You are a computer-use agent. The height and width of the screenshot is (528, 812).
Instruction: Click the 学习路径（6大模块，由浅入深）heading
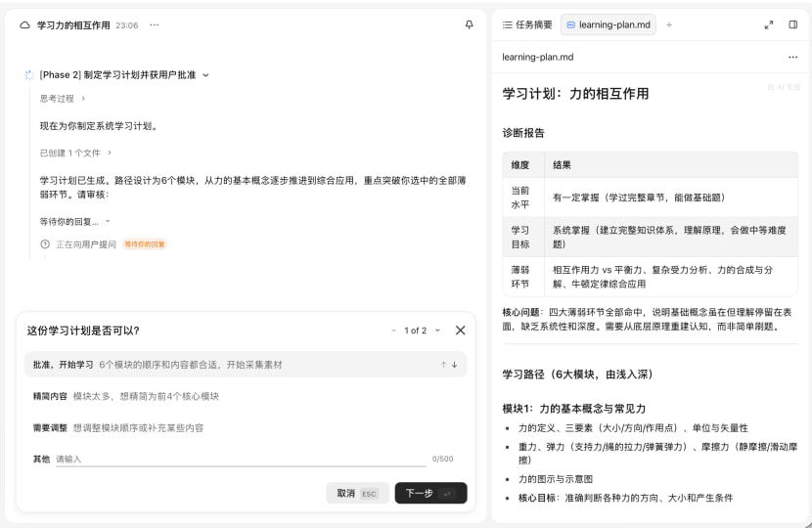[577, 374]
